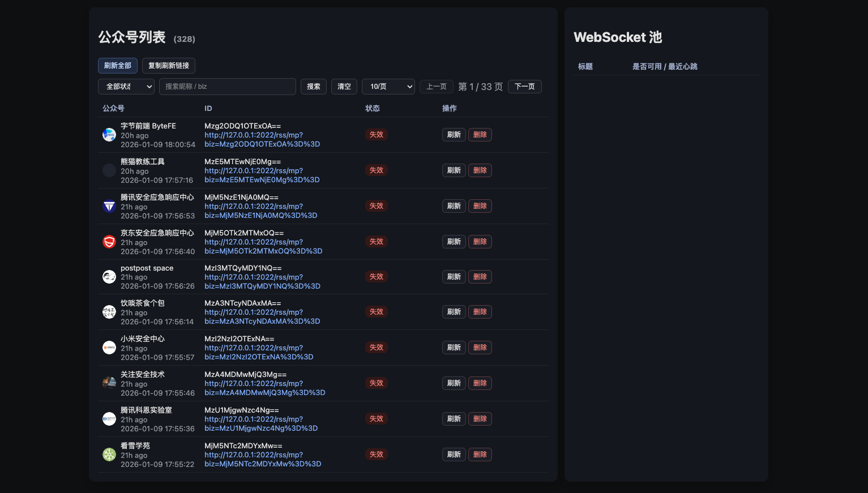Open the RSS link for postpost space
This screenshot has height=493, width=868.
(x=262, y=282)
